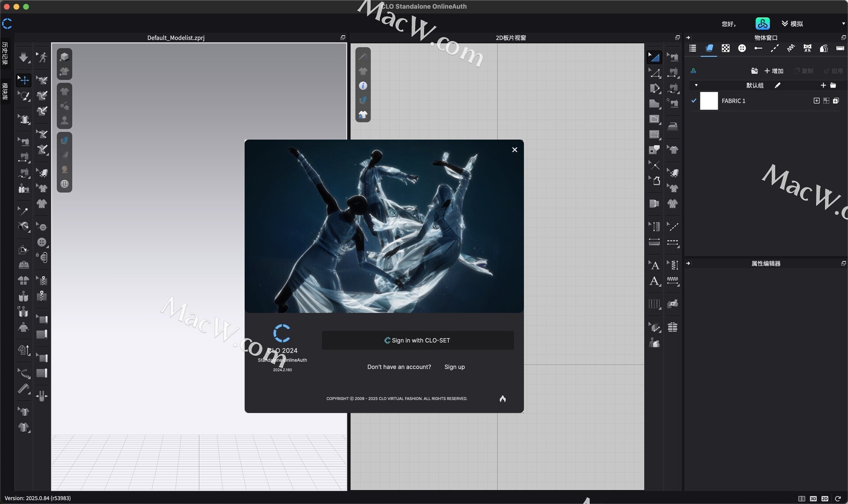Select the Steam iron tool
Image resolution: width=848 pixels, height=504 pixels.
point(673,126)
